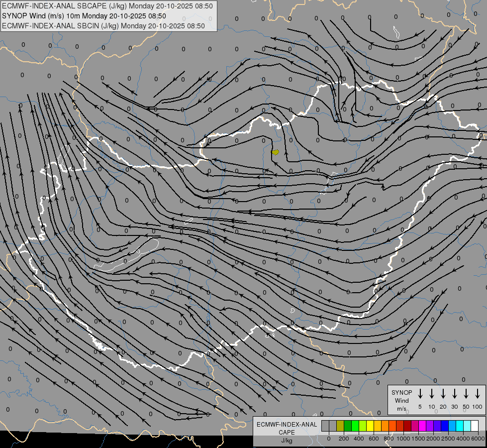Click the '1000' tick on CAPE scale
This screenshot has width=487, height=448.
(403, 439)
